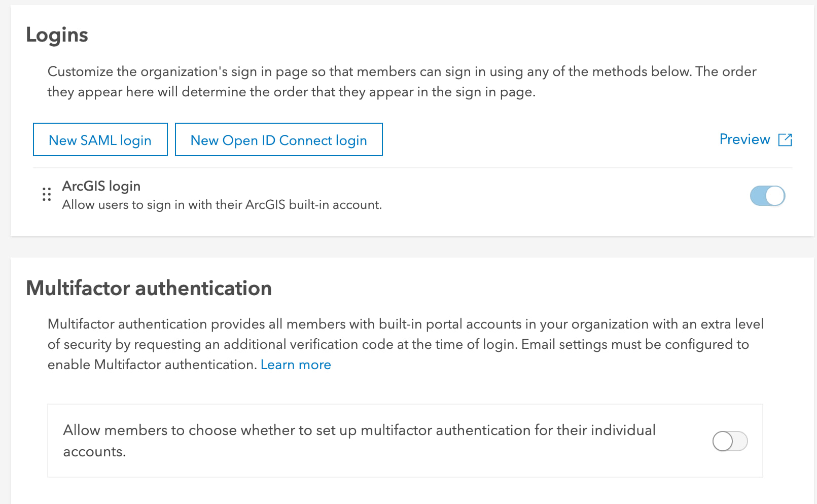Disable the ArcGIS login toggle
The width and height of the screenshot is (817, 504).
767,196
